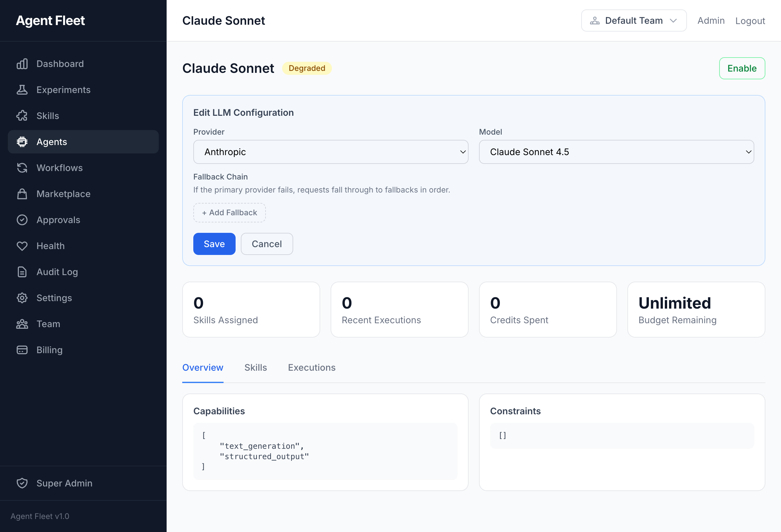The width and height of the screenshot is (781, 532).
Task: Open the Default Team selector
Action: [x=634, y=20]
